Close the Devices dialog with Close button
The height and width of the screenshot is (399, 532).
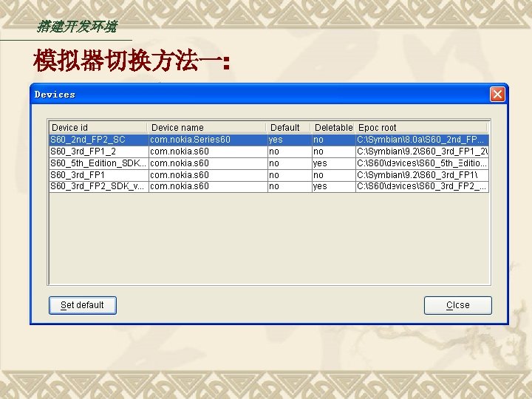pos(457,305)
